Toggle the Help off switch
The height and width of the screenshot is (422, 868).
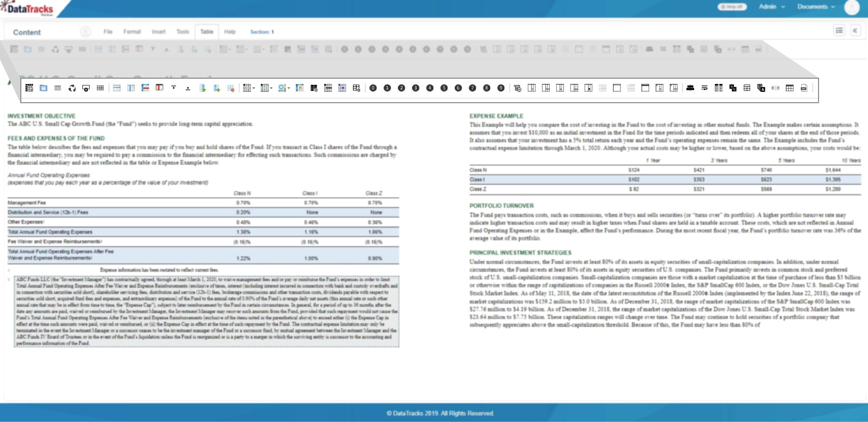pyautogui.click(x=732, y=7)
